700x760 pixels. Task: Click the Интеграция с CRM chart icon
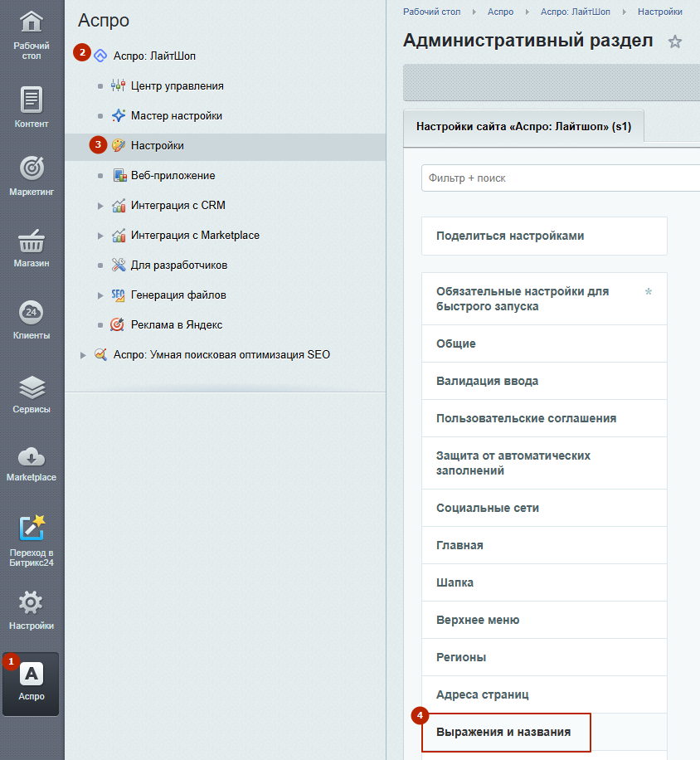click(x=119, y=206)
